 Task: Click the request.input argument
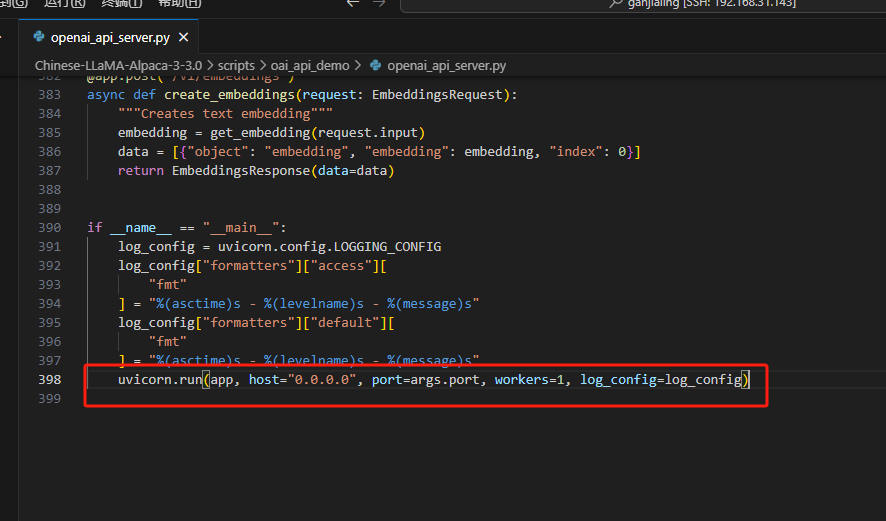tap(367, 133)
